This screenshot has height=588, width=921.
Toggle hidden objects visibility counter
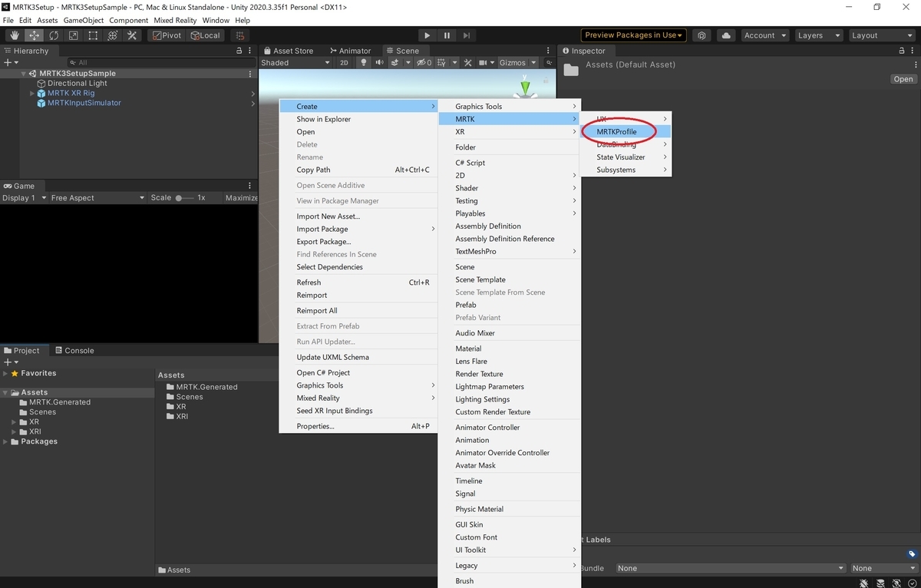coord(425,63)
